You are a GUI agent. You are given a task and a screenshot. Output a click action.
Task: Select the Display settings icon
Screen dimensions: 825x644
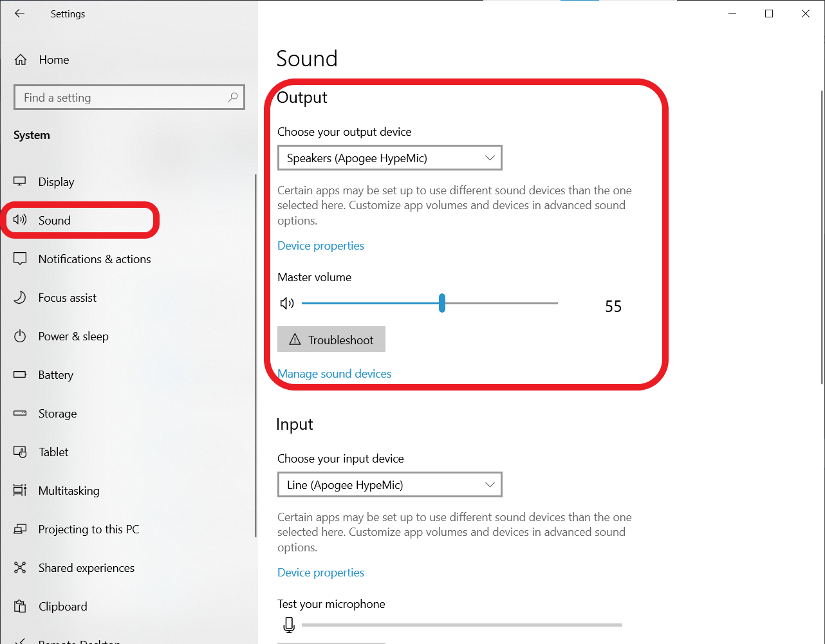coord(20,181)
